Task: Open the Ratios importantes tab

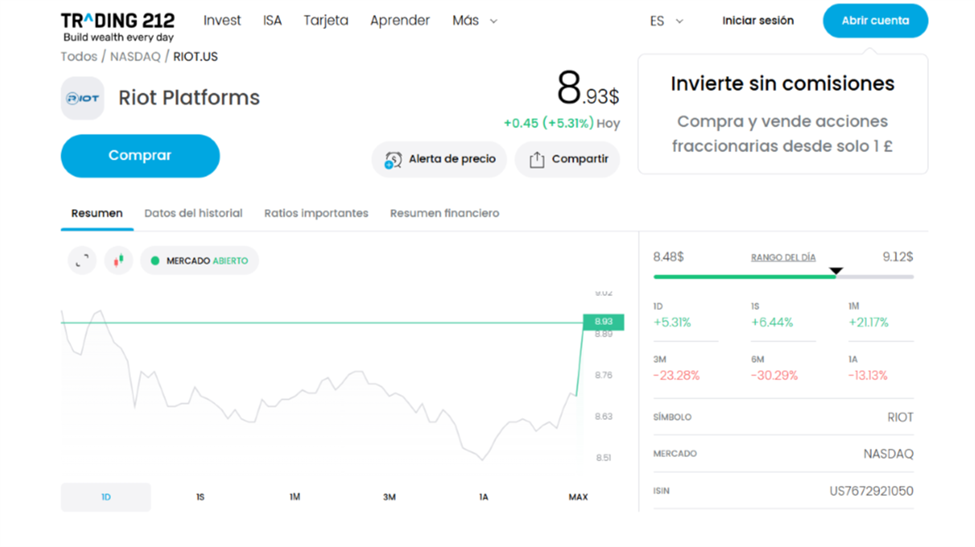Action: [316, 213]
